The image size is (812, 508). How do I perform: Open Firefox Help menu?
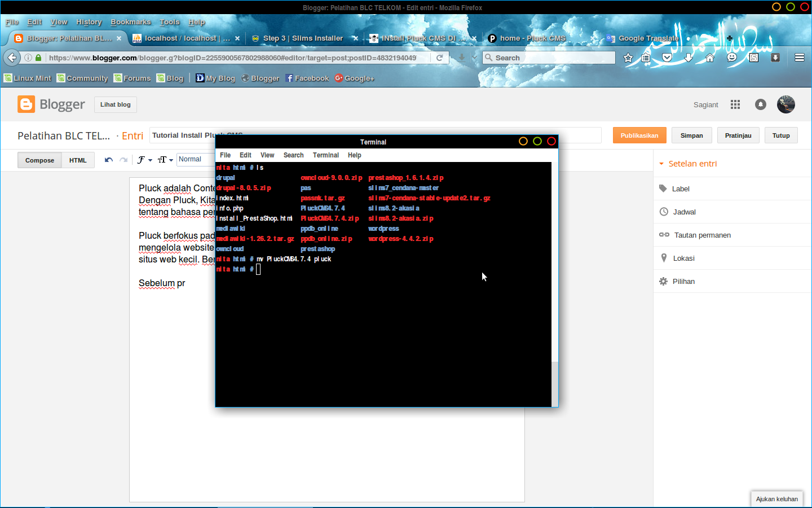(197, 22)
